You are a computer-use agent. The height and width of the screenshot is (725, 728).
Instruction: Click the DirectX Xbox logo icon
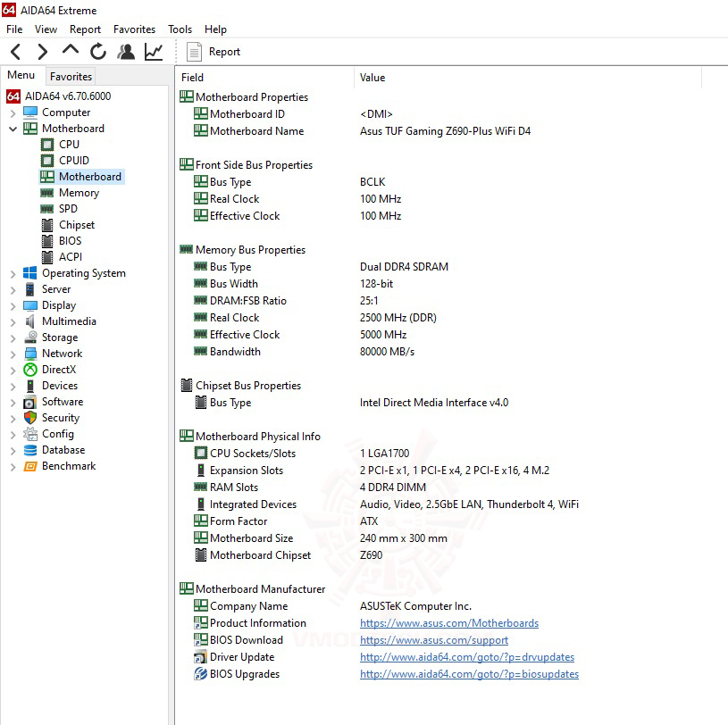(30, 370)
